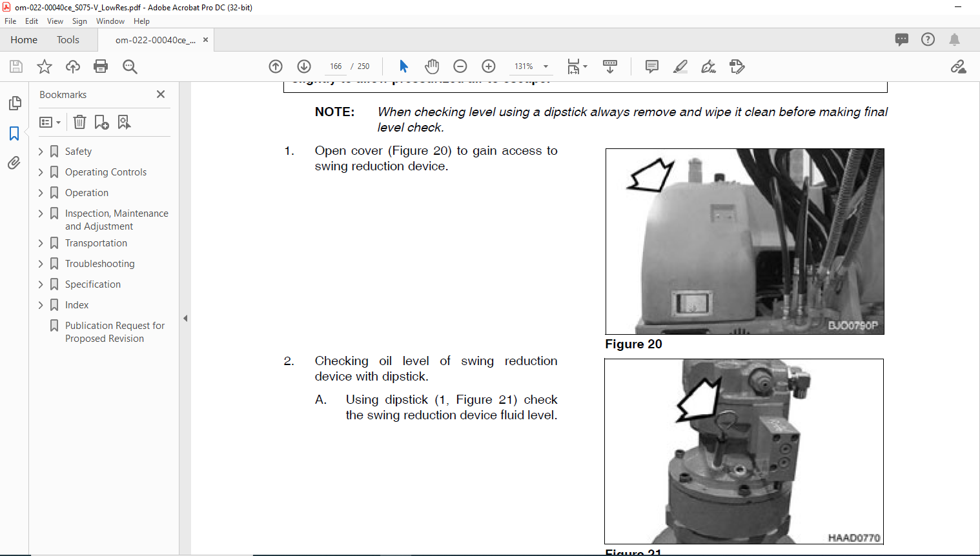Expand the Operation bookmark
Viewport: 980px width, 556px height.
tap(41, 193)
